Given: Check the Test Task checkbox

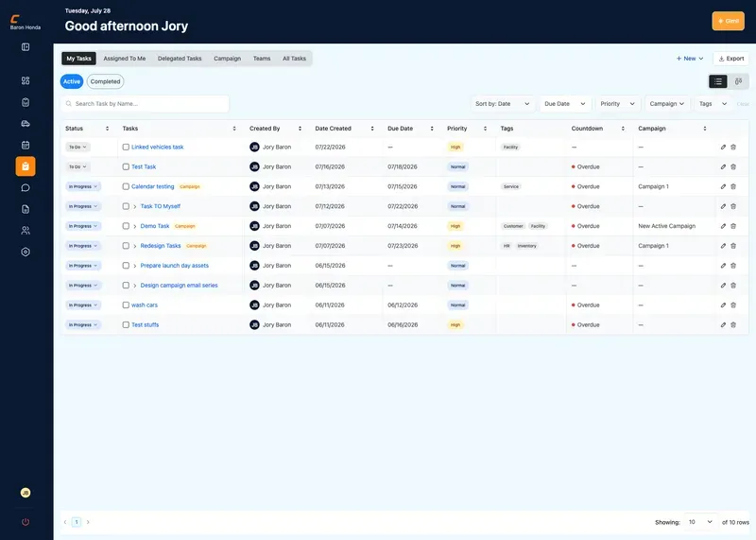Looking at the screenshot, I should pos(126,167).
